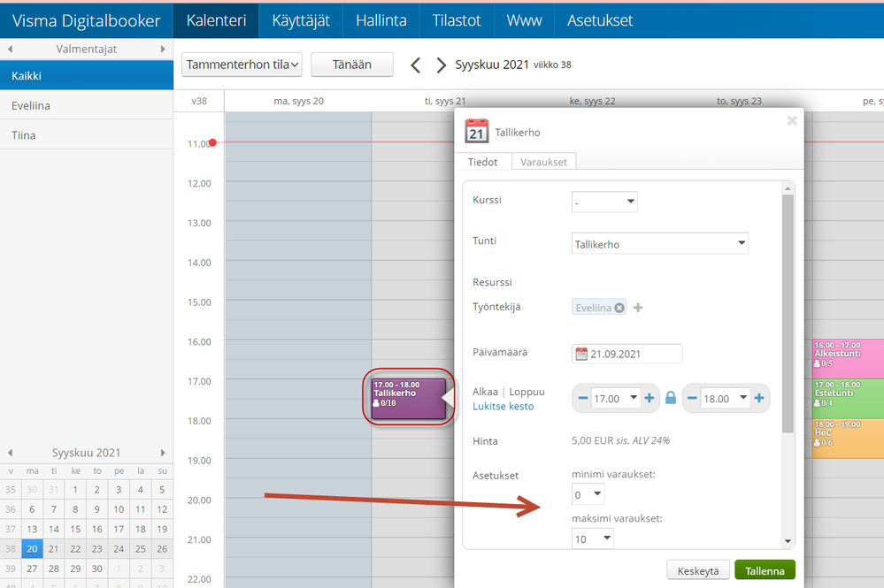884x588 pixels.
Task: Toggle the duration lock icon
Action: 671,398
